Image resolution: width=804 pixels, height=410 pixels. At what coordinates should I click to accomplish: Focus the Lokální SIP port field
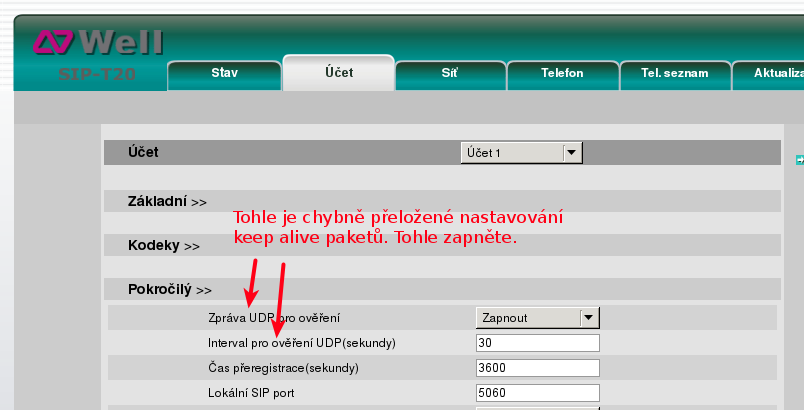[x=537, y=392]
